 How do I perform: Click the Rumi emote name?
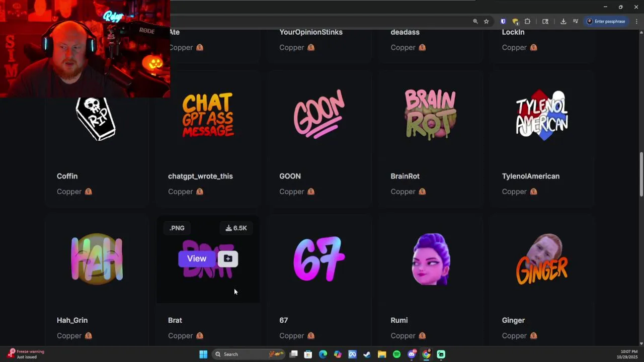(x=399, y=320)
